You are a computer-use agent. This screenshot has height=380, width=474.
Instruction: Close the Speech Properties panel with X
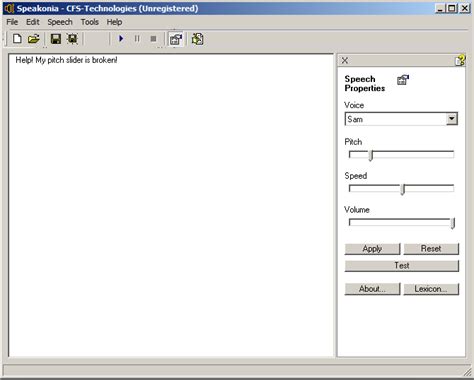(x=345, y=60)
